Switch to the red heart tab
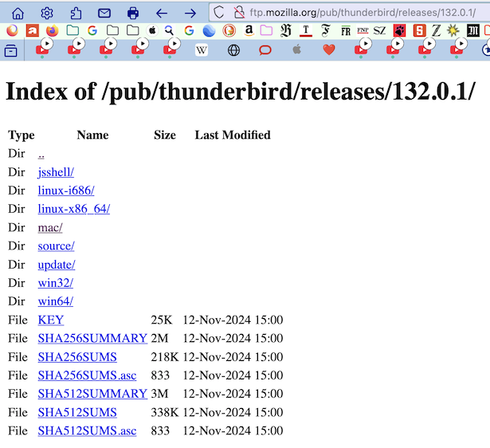The width and height of the screenshot is (490, 448). point(329,49)
